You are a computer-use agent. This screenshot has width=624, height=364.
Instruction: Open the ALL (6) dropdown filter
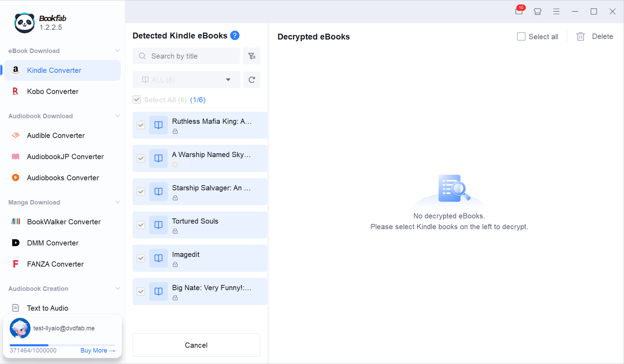click(x=187, y=80)
